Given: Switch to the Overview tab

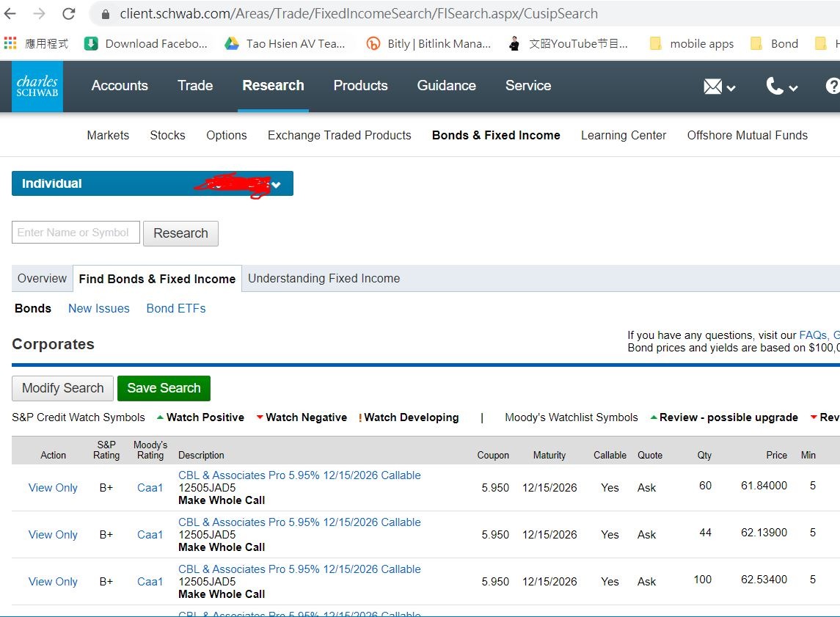Looking at the screenshot, I should [x=43, y=279].
